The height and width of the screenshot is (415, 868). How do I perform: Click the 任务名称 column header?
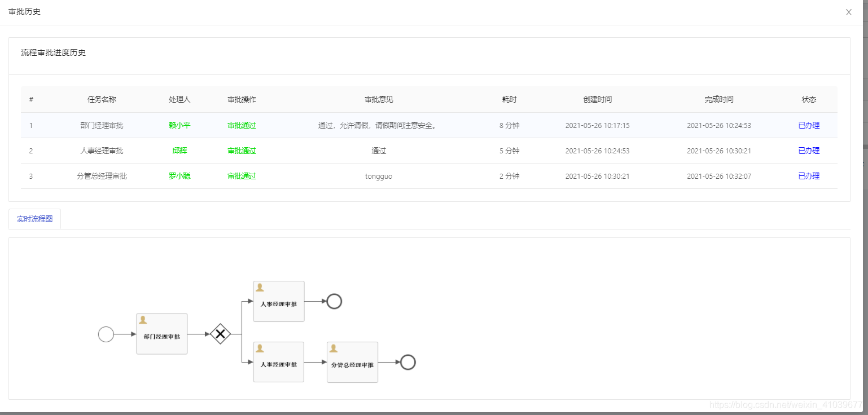point(102,99)
